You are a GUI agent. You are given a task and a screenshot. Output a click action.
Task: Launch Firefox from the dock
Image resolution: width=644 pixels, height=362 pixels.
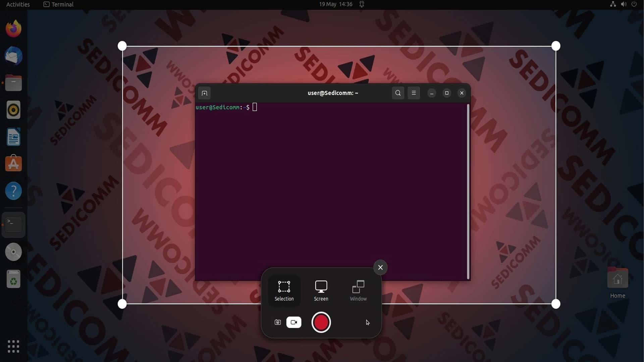click(x=13, y=28)
